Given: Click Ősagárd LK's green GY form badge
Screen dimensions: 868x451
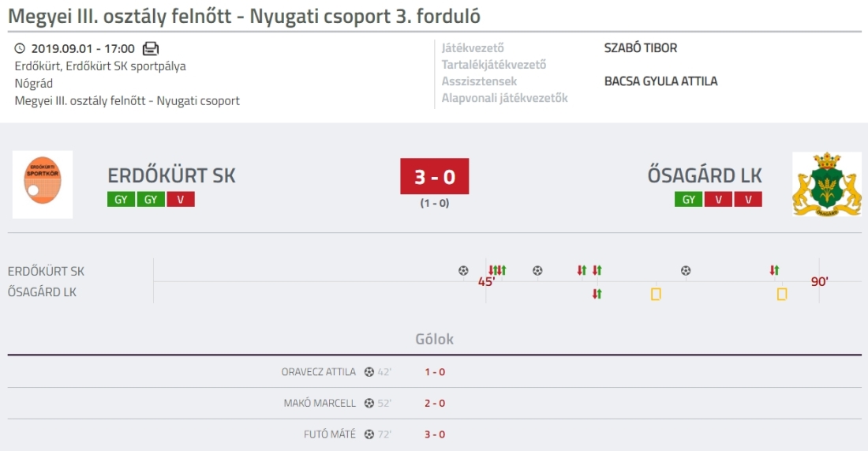Looking at the screenshot, I should point(689,200).
